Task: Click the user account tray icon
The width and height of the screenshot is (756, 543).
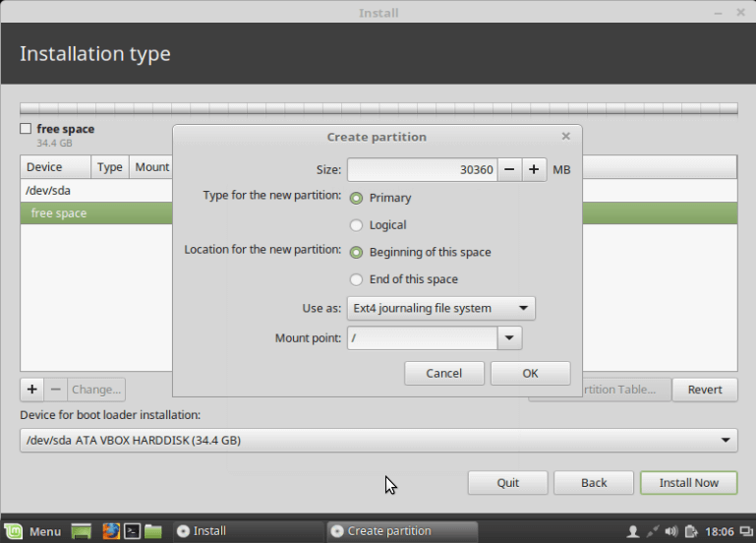Action: click(x=632, y=531)
